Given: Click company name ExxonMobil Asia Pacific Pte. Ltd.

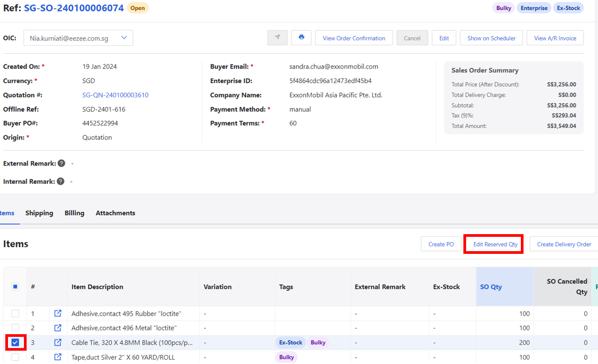Looking at the screenshot, I should [336, 95].
